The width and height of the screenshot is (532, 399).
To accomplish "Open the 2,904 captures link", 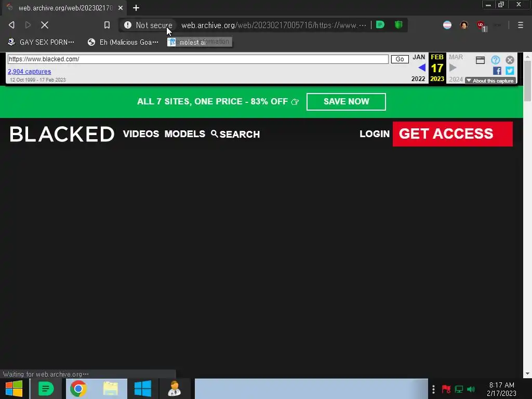I will (29, 72).
